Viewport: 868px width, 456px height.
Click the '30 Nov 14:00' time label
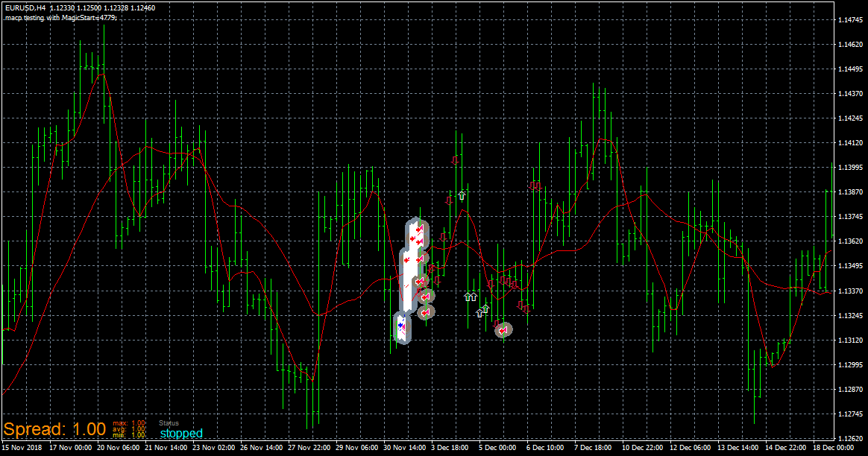pyautogui.click(x=405, y=447)
